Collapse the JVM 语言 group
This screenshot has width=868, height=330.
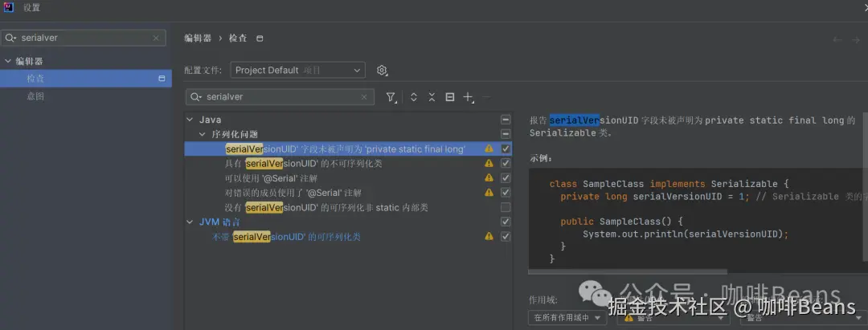pyautogui.click(x=190, y=222)
